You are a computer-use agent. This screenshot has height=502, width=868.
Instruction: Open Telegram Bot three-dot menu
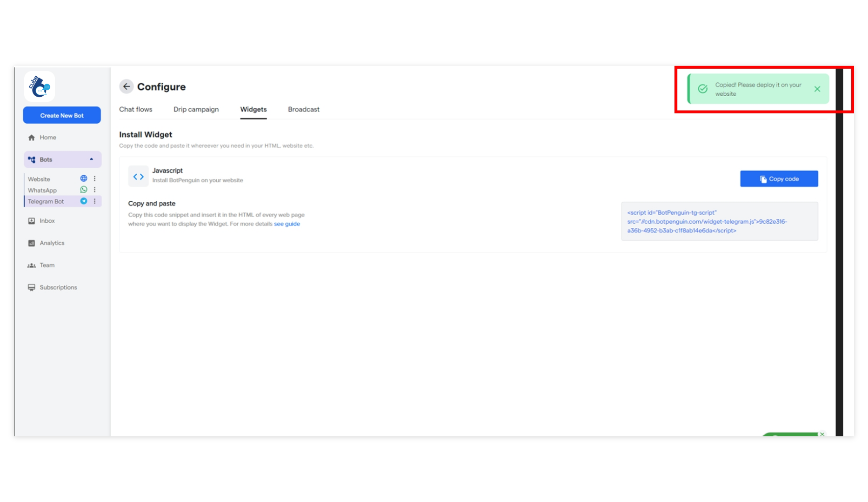94,201
